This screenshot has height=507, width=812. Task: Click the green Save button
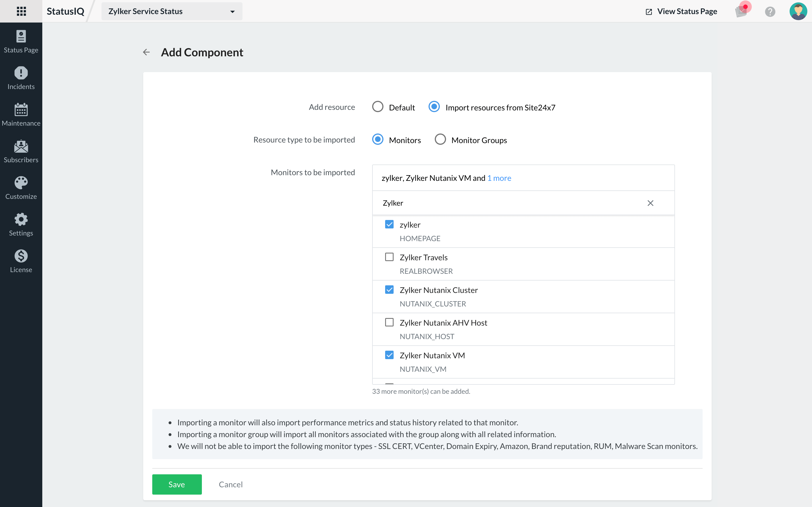[177, 484]
